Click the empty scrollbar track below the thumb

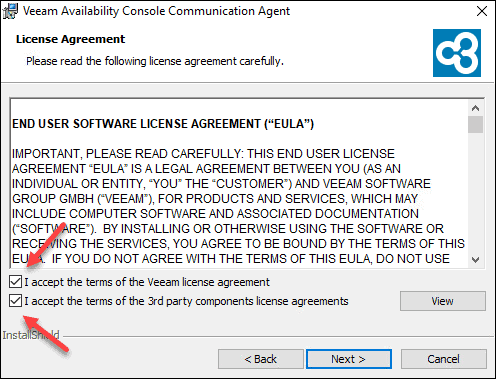476,192
